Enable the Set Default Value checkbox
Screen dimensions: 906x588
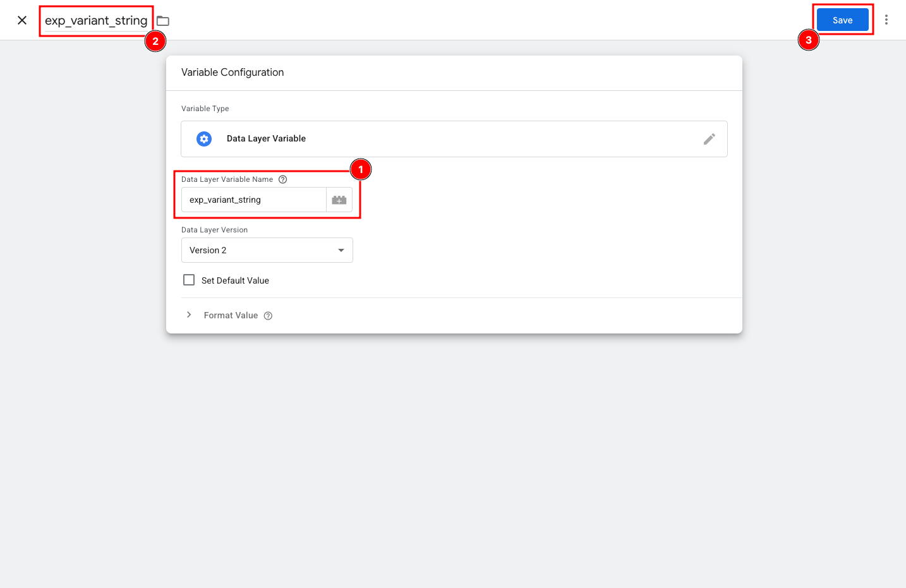pos(189,280)
